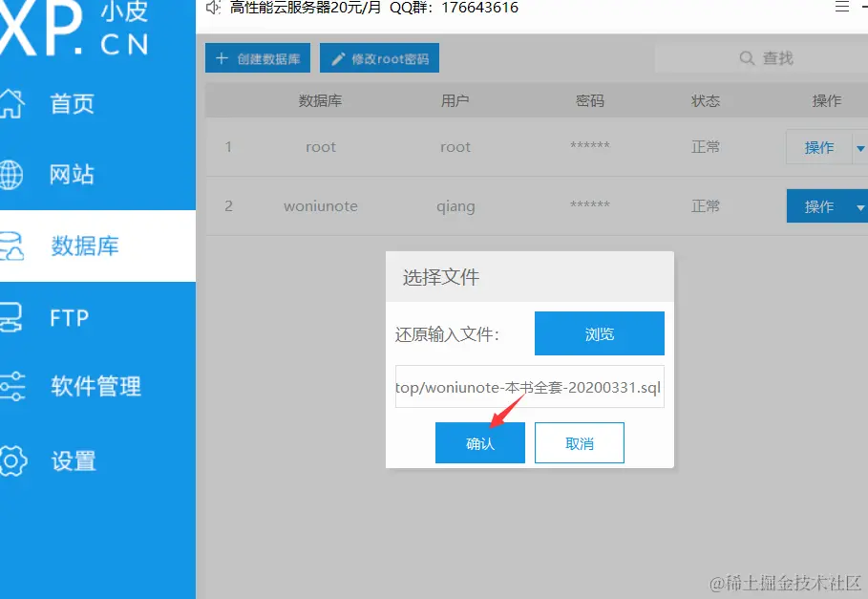Viewport: 868px width, 599px height.
Task: Confirm file selection with 确认 button
Action: pyautogui.click(x=480, y=443)
